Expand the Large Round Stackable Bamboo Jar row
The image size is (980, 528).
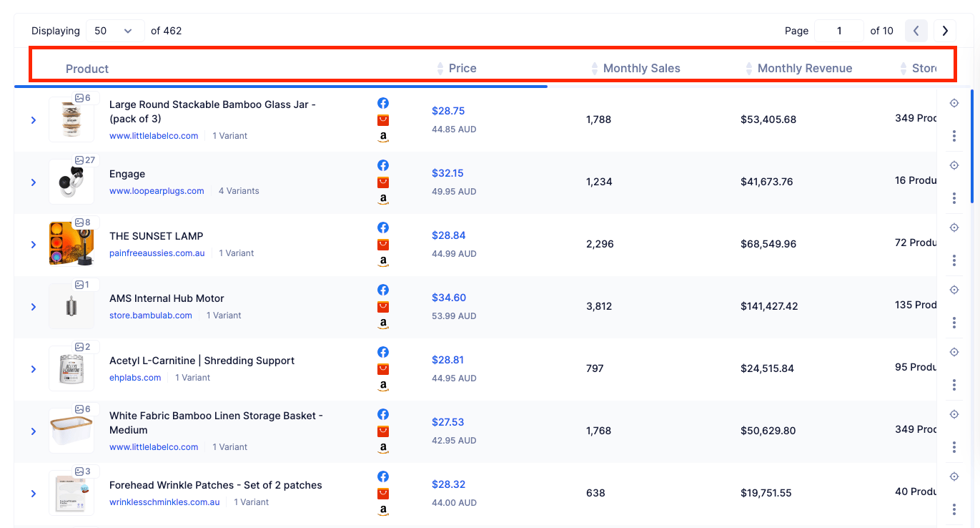point(34,120)
